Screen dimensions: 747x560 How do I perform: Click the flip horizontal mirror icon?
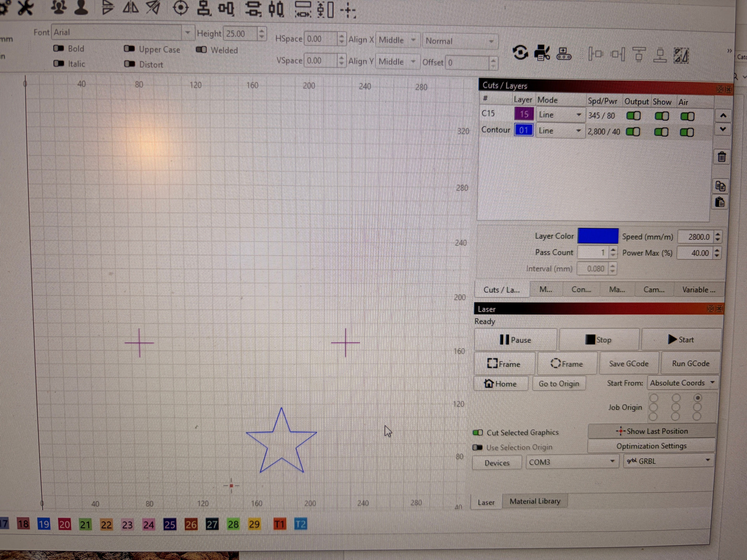point(131,7)
